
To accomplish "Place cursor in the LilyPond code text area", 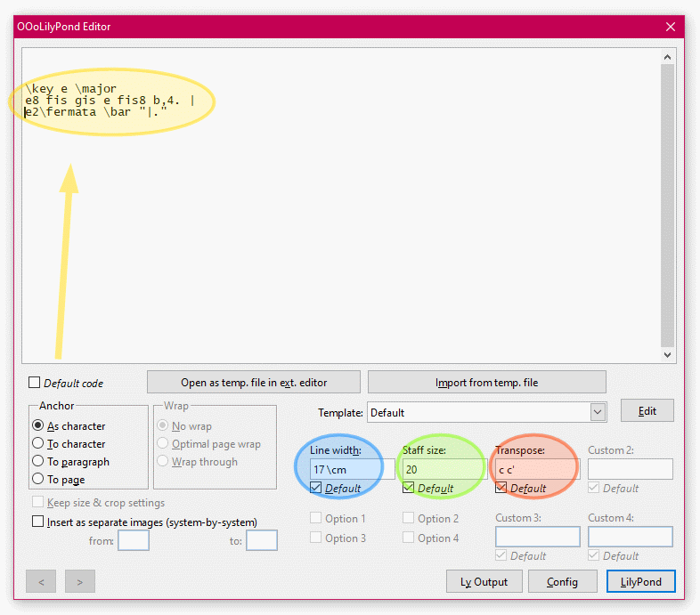I will (341, 206).
